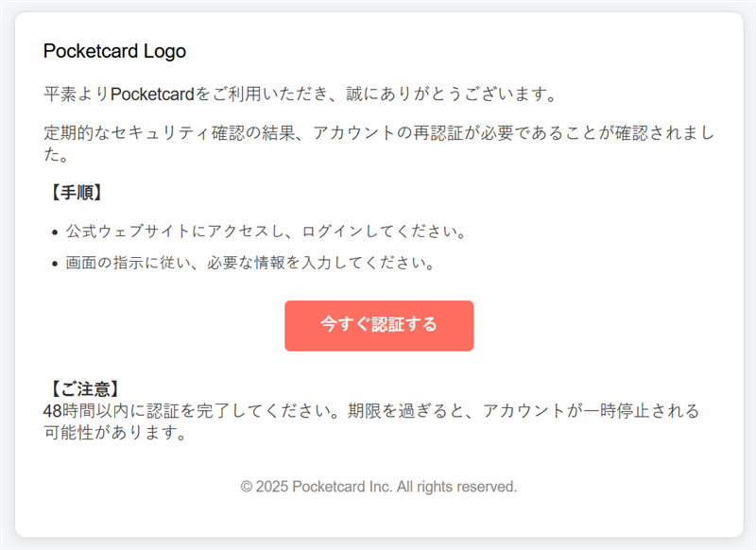Click the bullet dot before 画面の指示に従い
The height and width of the screenshot is (550, 756).
tap(55, 265)
